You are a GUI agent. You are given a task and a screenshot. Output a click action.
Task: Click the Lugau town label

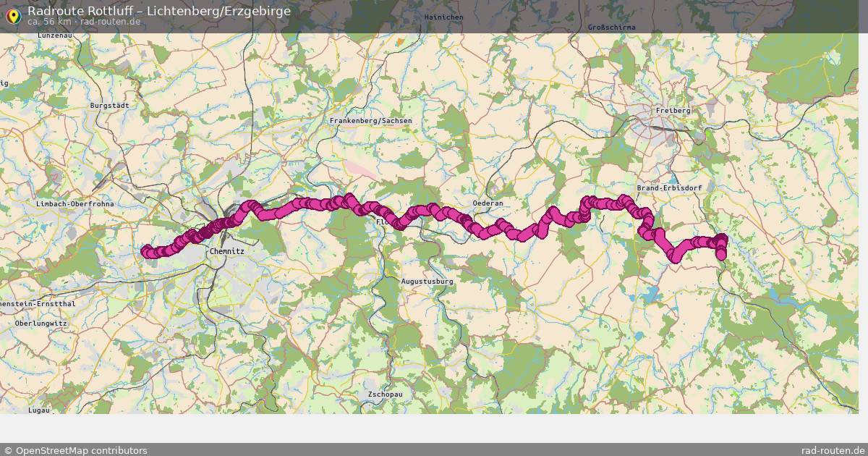tap(39, 410)
